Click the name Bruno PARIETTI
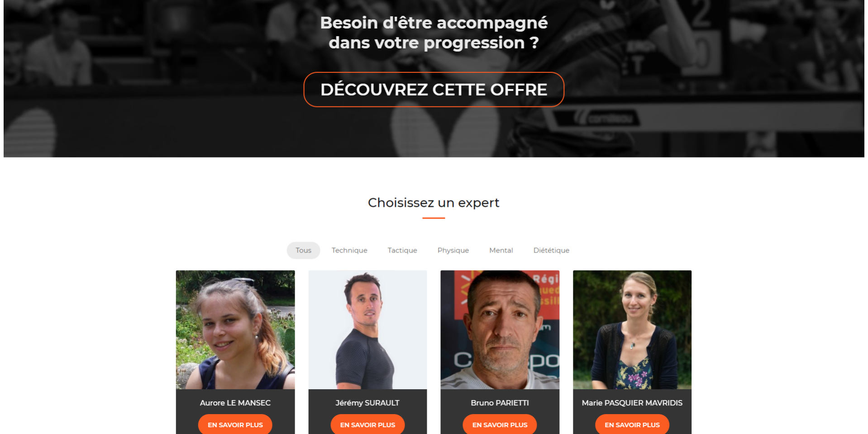This screenshot has height=434, width=868. coord(500,403)
